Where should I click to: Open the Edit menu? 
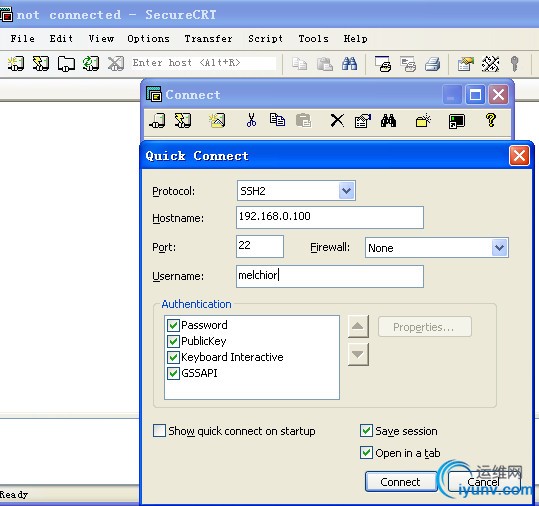[61, 38]
